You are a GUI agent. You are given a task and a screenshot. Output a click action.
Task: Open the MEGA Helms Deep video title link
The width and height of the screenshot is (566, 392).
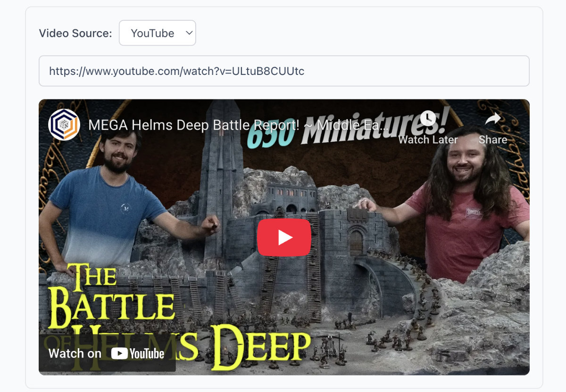(x=239, y=125)
